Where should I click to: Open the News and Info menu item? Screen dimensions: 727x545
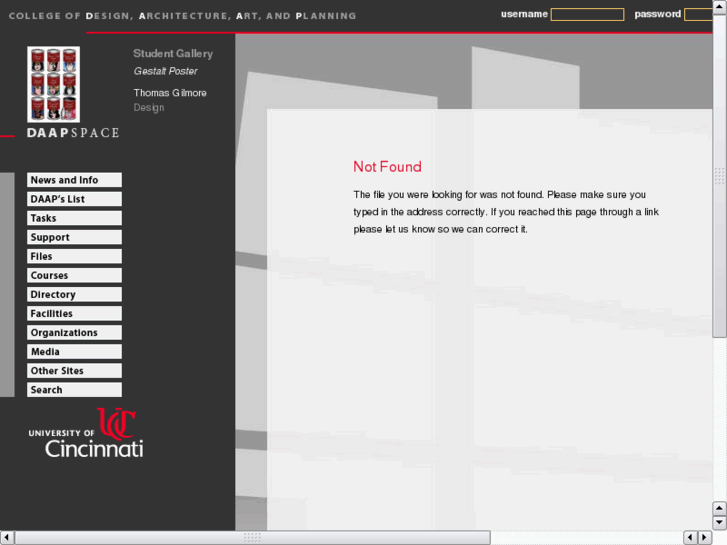(74, 180)
